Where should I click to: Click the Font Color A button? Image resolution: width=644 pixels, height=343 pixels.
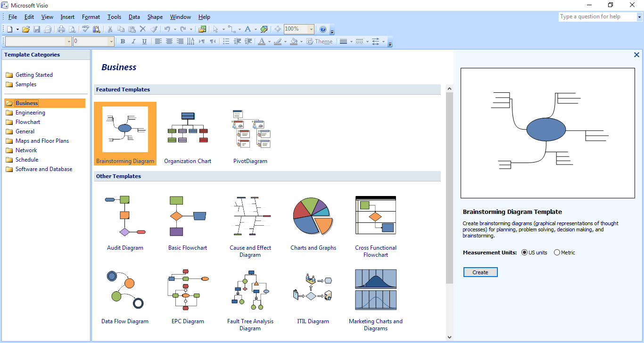click(262, 41)
